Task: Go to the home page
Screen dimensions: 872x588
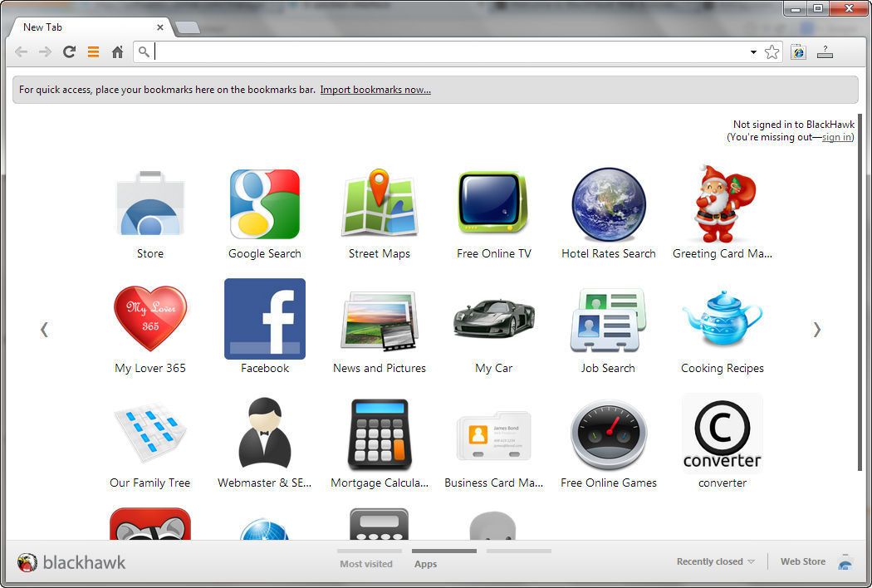Action: [x=117, y=51]
